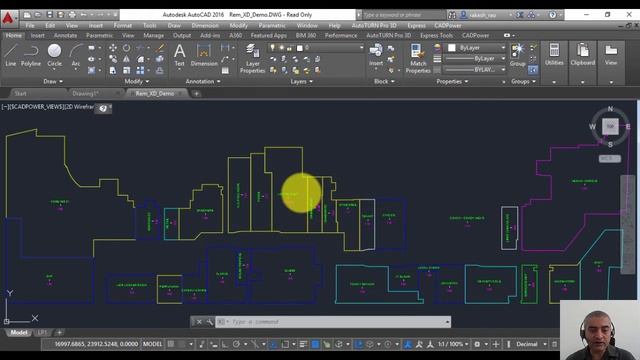Click the binoculars search icon
The width and height of the screenshot is (640, 360).
tap(452, 15)
